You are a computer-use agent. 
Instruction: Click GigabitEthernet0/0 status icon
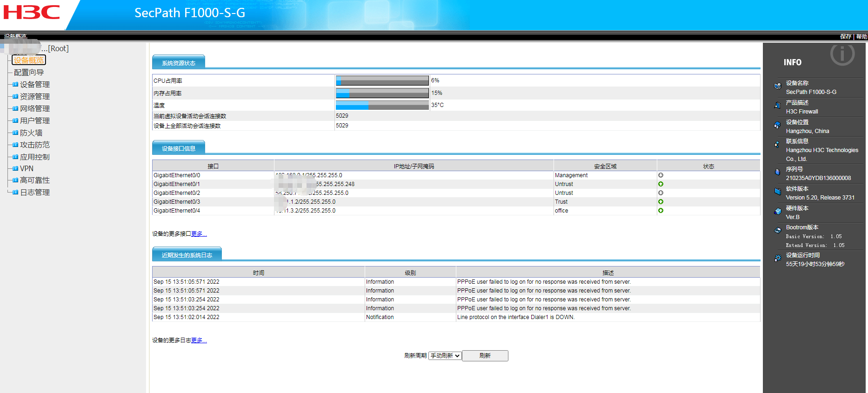(661, 175)
